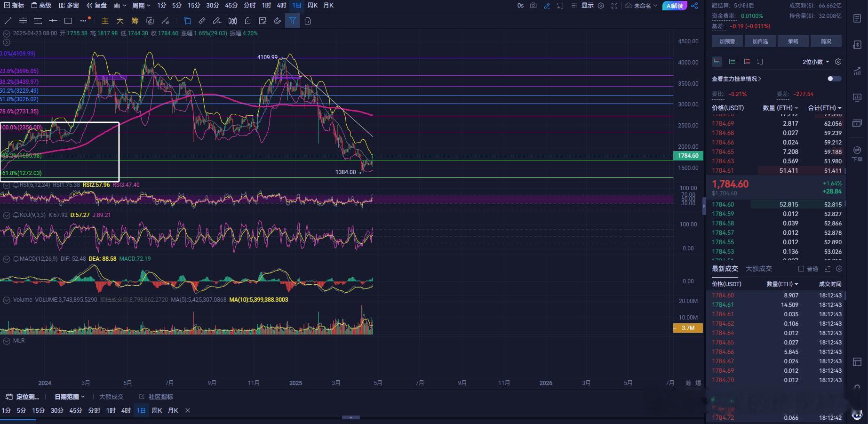Open the 下单 order sidebar icon
Image resolution: width=868 pixels, height=424 pixels.
click(857, 154)
